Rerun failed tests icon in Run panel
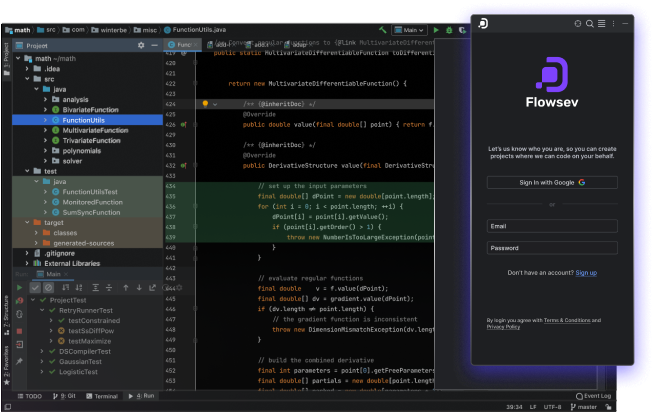The height and width of the screenshot is (412, 655). pyautogui.click(x=19, y=300)
